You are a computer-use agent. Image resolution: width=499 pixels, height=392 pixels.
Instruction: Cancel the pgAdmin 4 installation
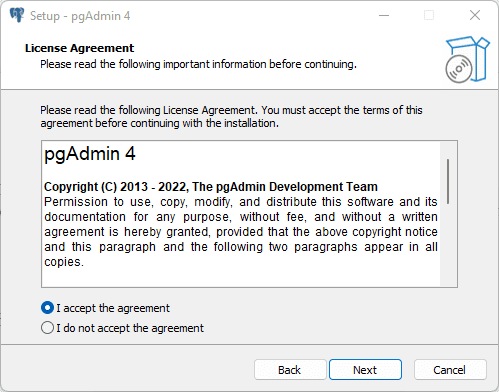point(450,370)
